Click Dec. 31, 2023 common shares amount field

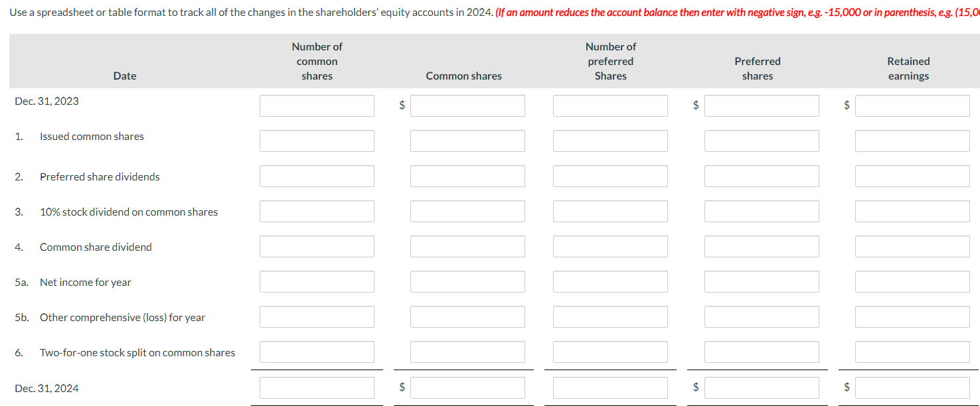pos(467,105)
